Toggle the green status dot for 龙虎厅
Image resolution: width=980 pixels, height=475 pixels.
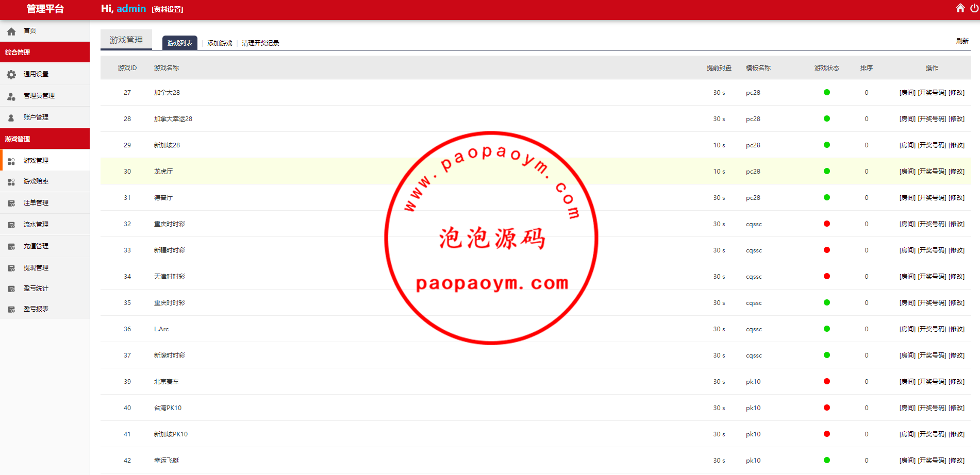(827, 171)
